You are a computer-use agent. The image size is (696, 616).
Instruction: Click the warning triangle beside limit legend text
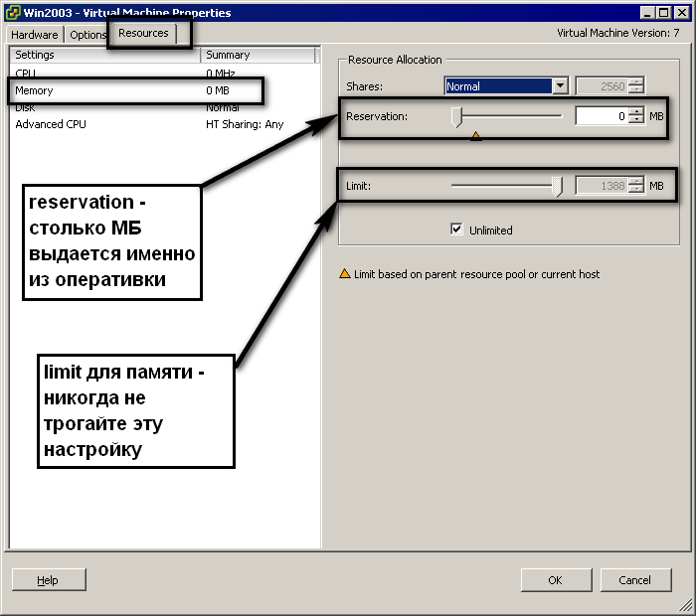point(345,274)
